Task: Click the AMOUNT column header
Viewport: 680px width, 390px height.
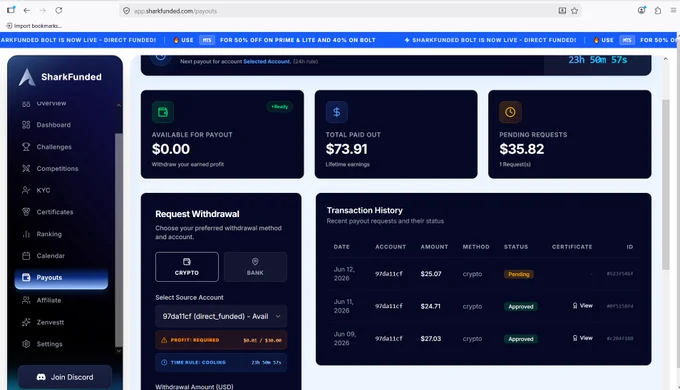Action: 434,247
